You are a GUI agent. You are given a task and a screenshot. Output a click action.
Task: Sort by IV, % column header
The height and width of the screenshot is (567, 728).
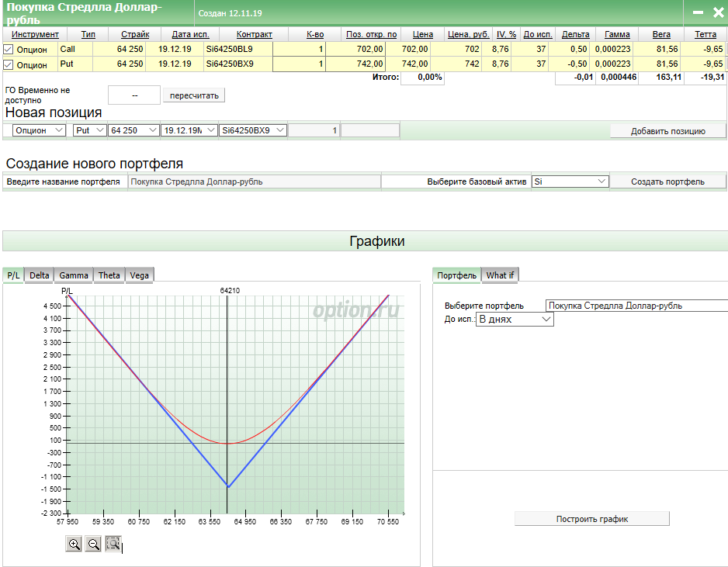pyautogui.click(x=506, y=34)
